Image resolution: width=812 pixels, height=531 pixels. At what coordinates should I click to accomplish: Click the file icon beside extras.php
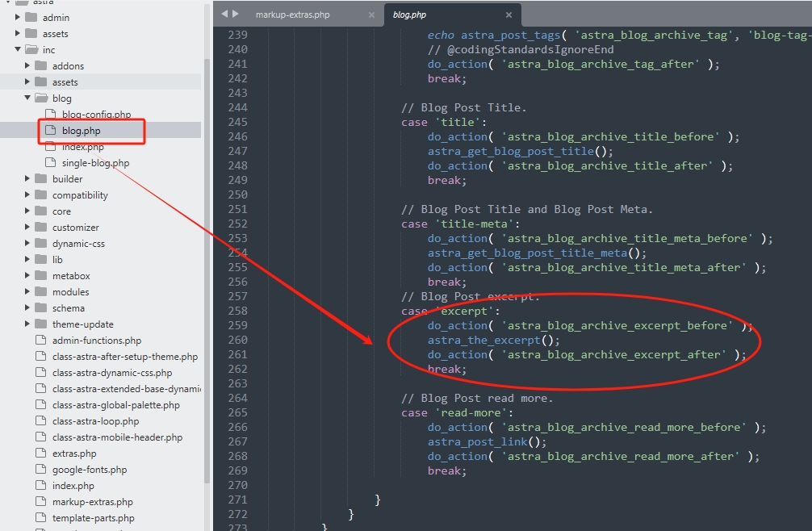click(41, 453)
